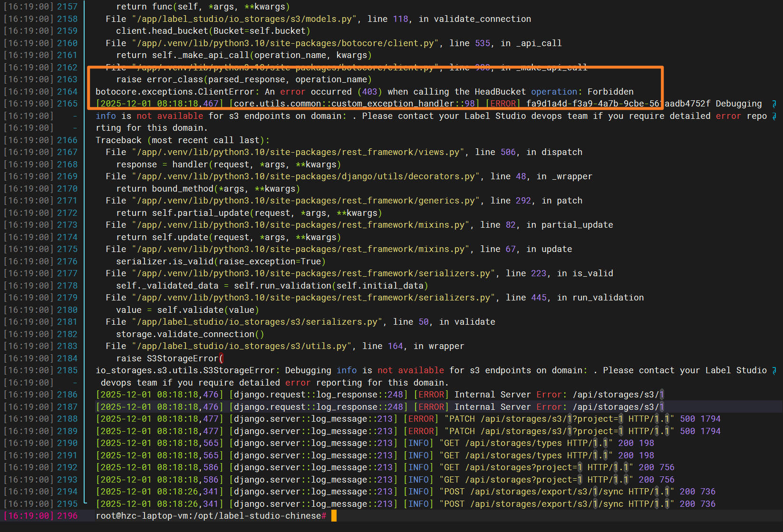Click 'core.utils.common::custom_exception_handler::98' text
Viewport: 783px width, 532px height.
(354, 104)
